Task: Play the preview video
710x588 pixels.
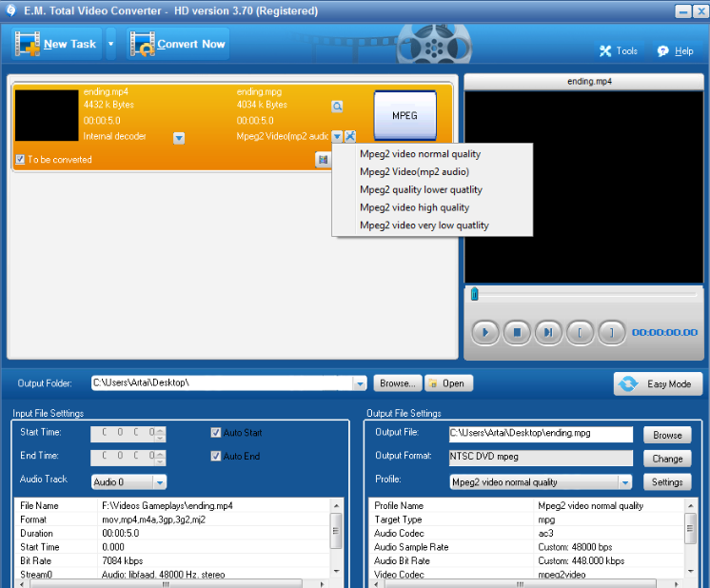Action: pyautogui.click(x=485, y=333)
